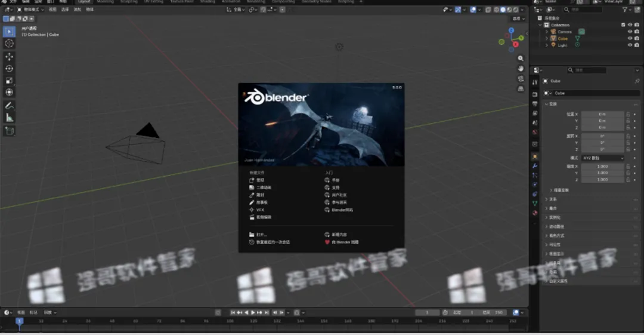Switch viewport to wireframe shading
Viewport: 644px width, 335px height.
click(x=497, y=10)
